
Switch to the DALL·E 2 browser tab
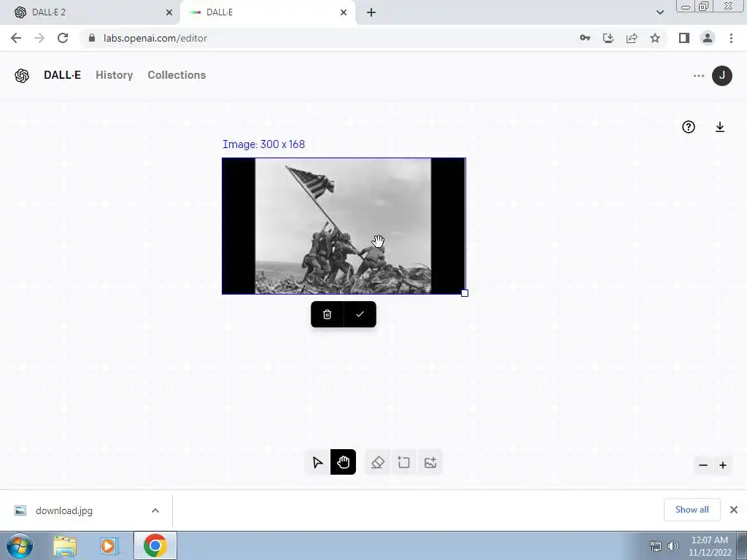tap(88, 12)
